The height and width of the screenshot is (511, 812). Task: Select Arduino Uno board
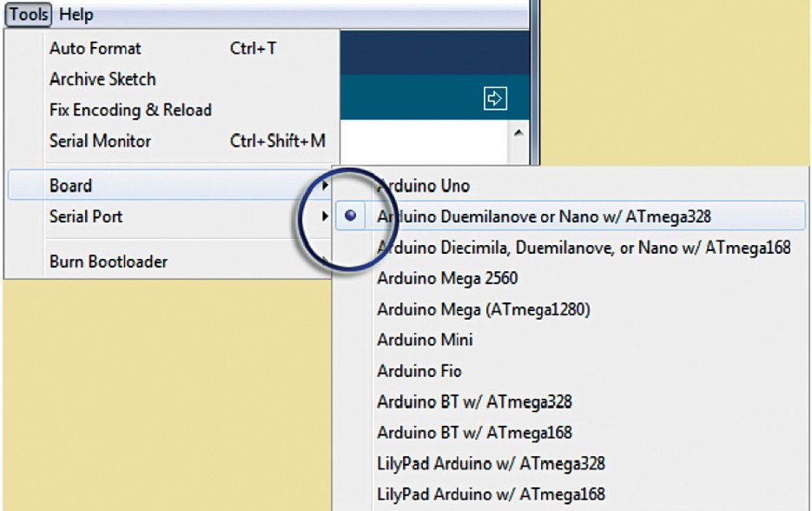tap(423, 186)
